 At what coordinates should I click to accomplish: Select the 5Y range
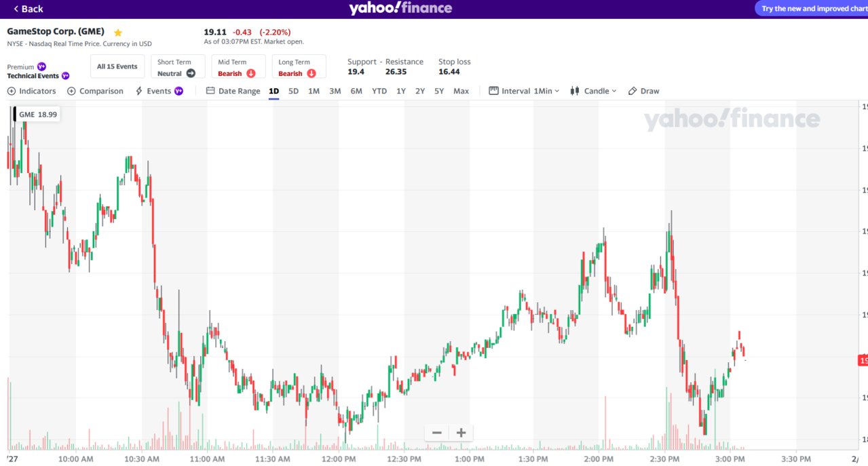[x=439, y=91]
